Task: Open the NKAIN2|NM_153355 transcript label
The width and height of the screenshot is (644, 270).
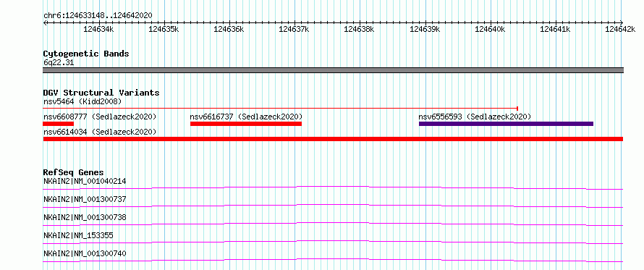Action: tap(78, 235)
